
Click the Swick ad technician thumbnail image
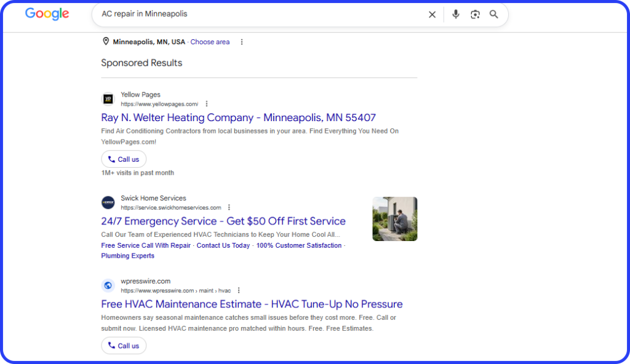394,219
